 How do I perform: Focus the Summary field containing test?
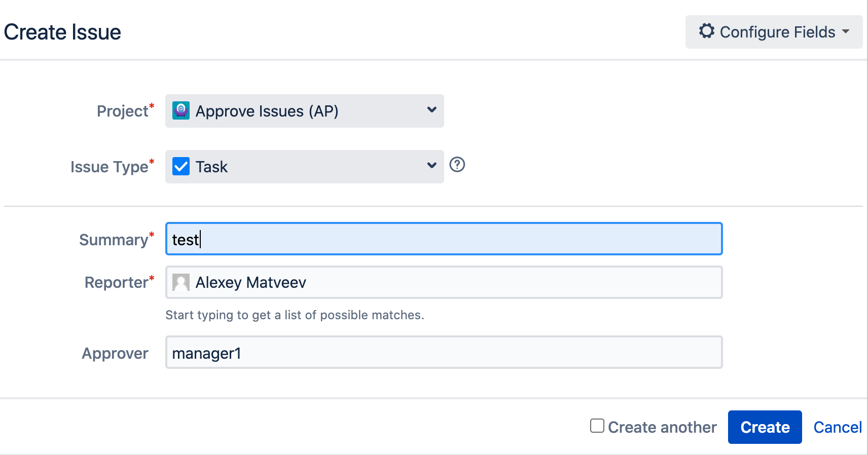(x=444, y=239)
